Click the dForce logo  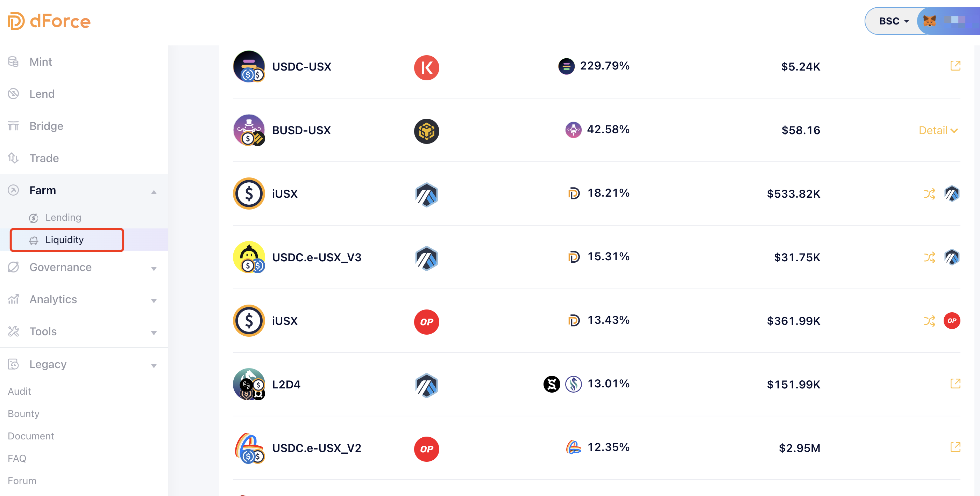(49, 21)
